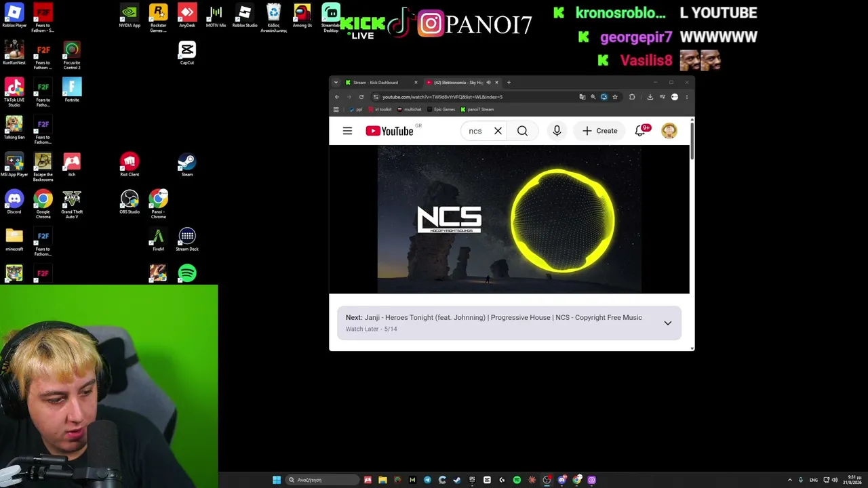Open the CapCut desktop shortcut

pos(187,54)
